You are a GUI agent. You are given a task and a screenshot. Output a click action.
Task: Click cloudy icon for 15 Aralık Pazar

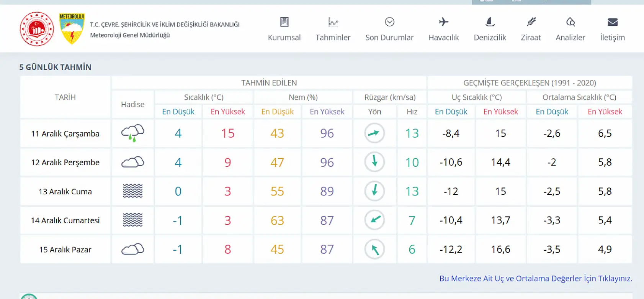[x=132, y=249]
